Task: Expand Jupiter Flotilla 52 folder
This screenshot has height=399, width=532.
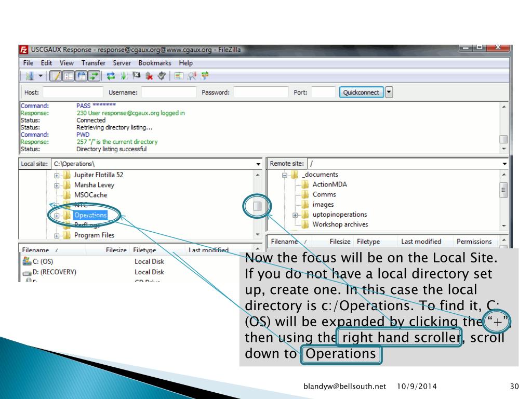Action: 57,176
